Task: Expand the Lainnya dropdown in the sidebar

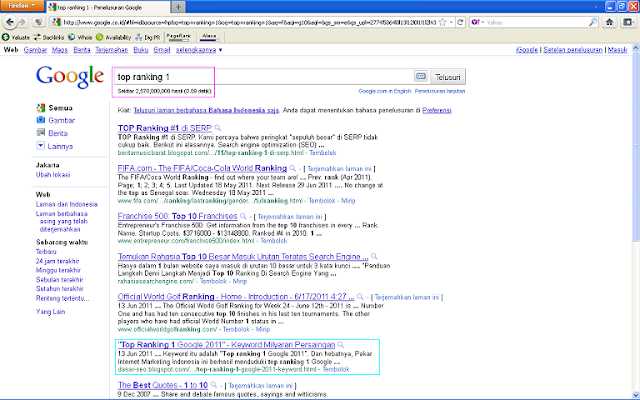Action: coord(40,145)
